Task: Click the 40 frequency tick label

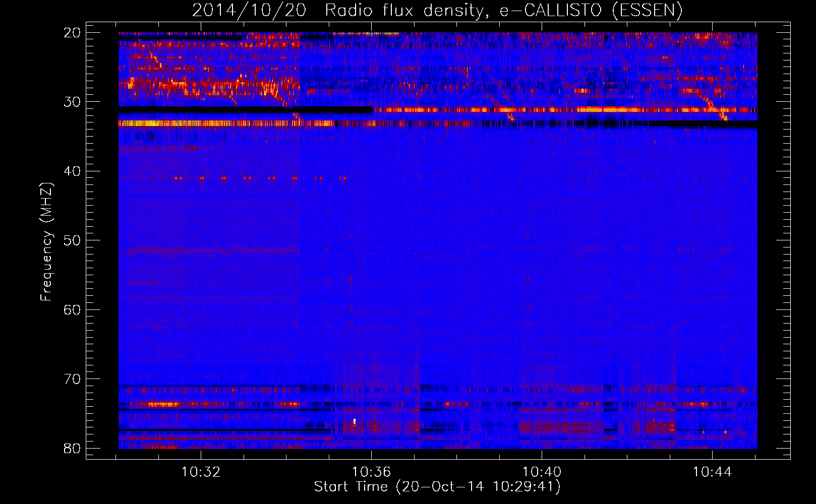Action: tap(72, 171)
